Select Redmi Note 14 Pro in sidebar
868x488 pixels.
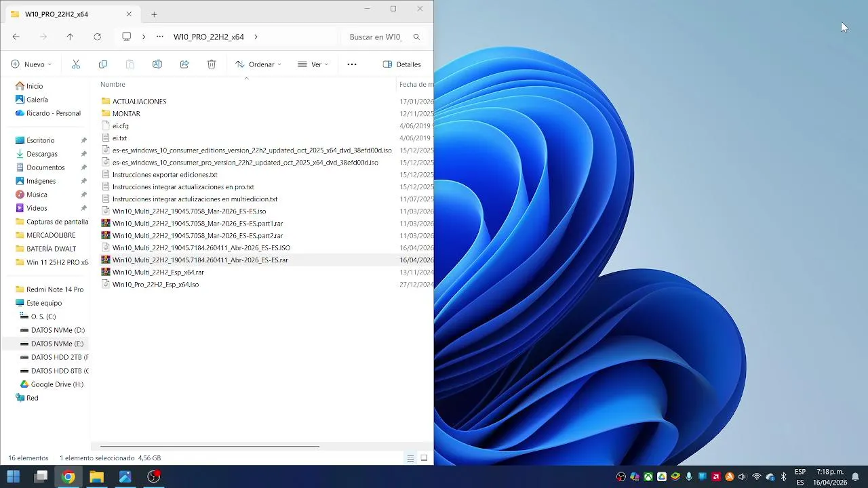55,289
